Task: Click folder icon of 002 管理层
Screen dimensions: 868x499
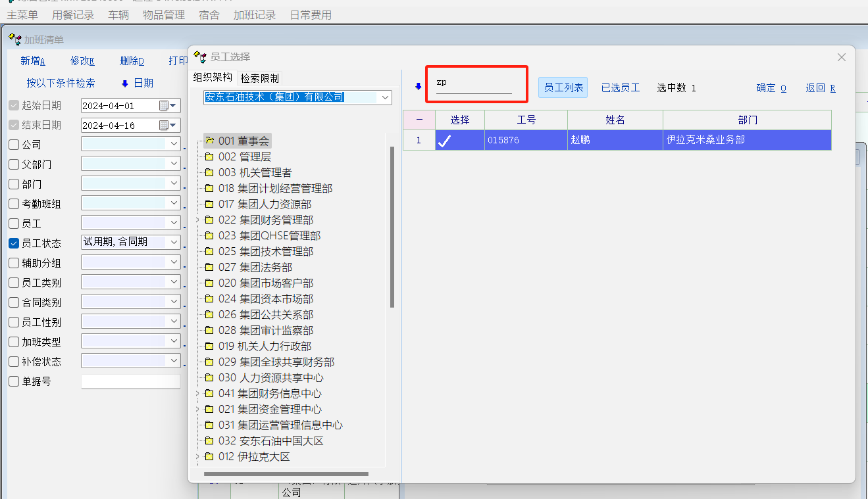Action: [209, 157]
